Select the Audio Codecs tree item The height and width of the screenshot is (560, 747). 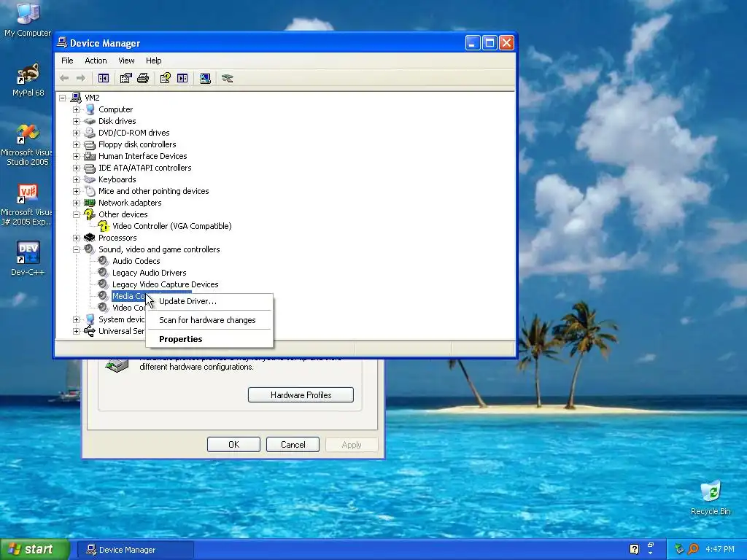pyautogui.click(x=136, y=261)
